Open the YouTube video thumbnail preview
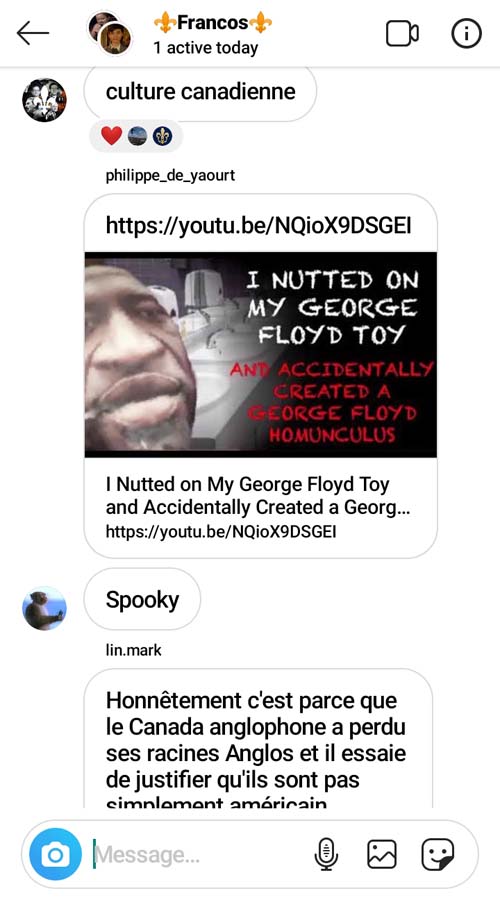 tap(261, 354)
